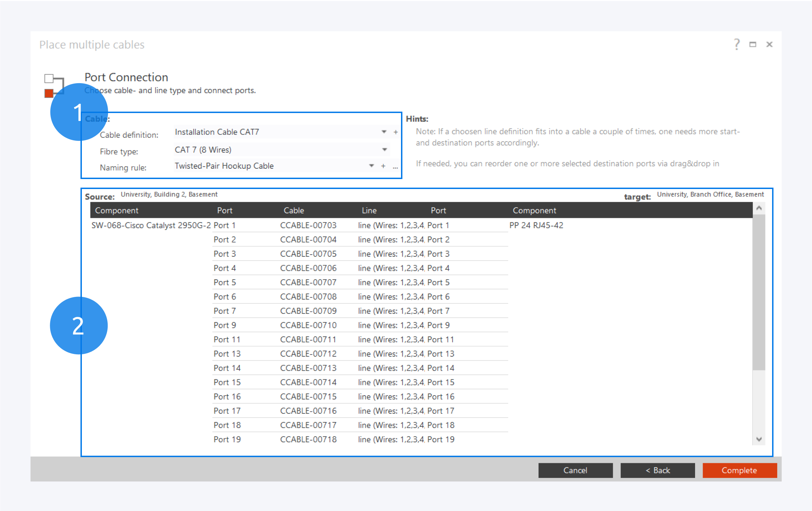Expand the Cable definition dropdown
This screenshot has height=511, width=812.
coord(384,132)
